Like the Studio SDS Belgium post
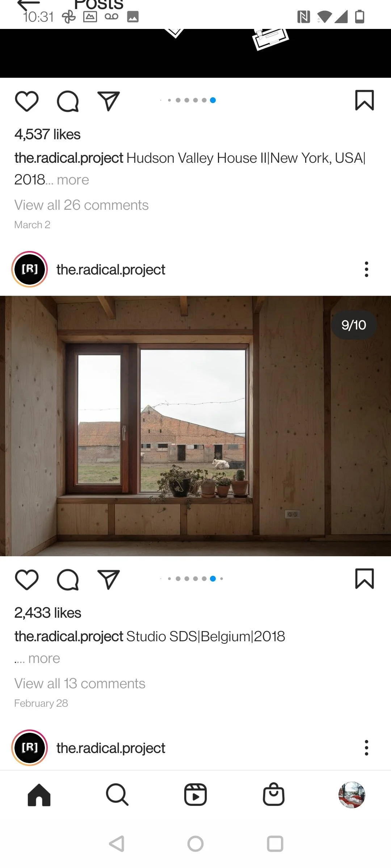This screenshot has width=391, height=868. 27,579
